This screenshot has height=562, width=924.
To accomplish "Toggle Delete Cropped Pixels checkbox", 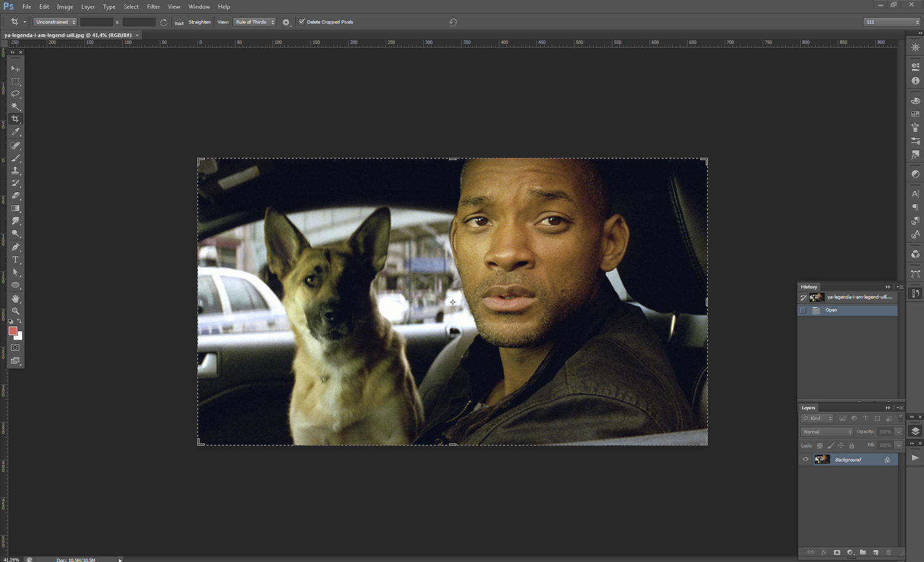I will (x=302, y=22).
